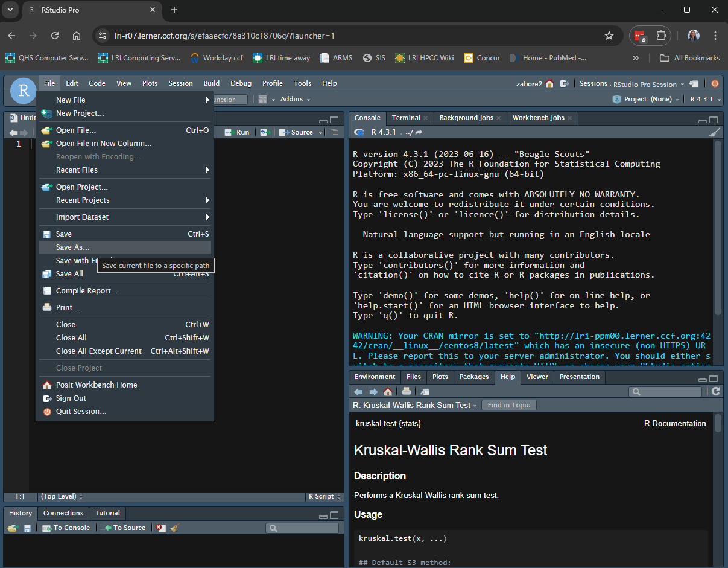Click the Sessions button in toolbar
This screenshot has height=568, width=728.
click(593, 84)
